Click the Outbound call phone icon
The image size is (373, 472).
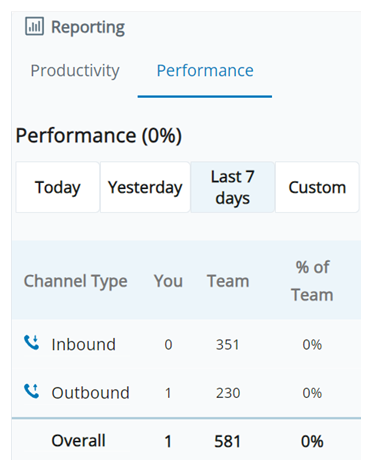pyautogui.click(x=32, y=391)
